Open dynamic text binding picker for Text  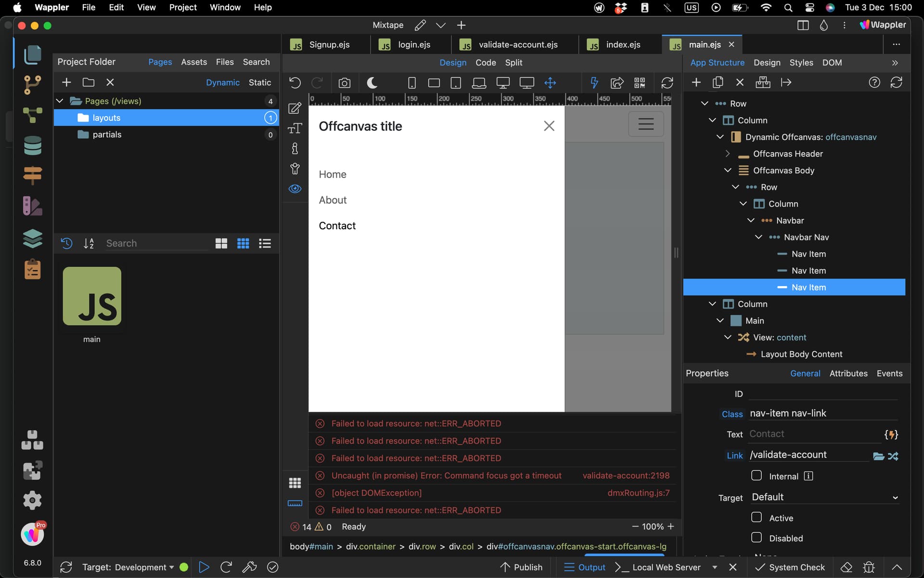point(891,434)
